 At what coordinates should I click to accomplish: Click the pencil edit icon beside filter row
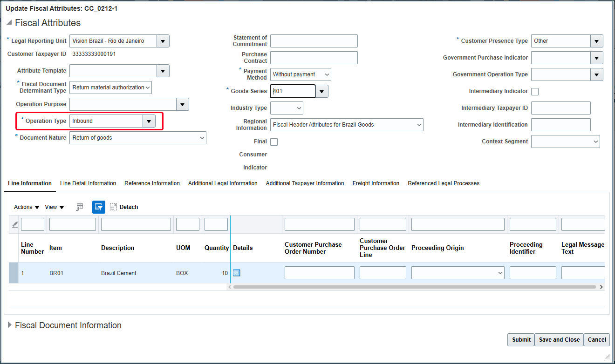tap(14, 224)
